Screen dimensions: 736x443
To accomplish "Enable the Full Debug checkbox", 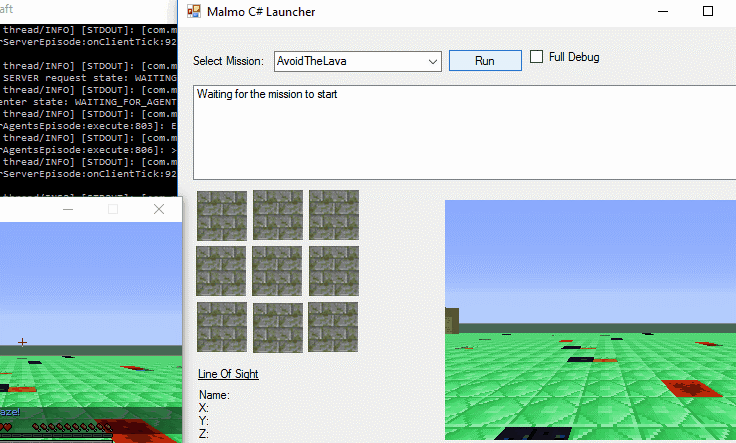I will tap(536, 57).
